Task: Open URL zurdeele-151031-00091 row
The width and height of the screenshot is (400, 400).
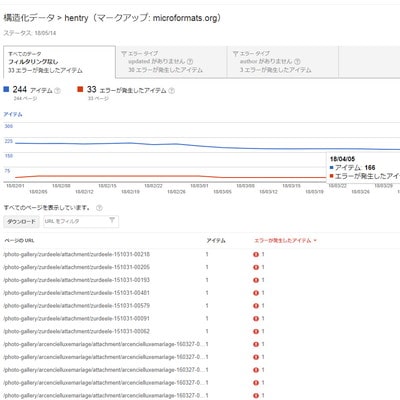Action: pos(77,318)
